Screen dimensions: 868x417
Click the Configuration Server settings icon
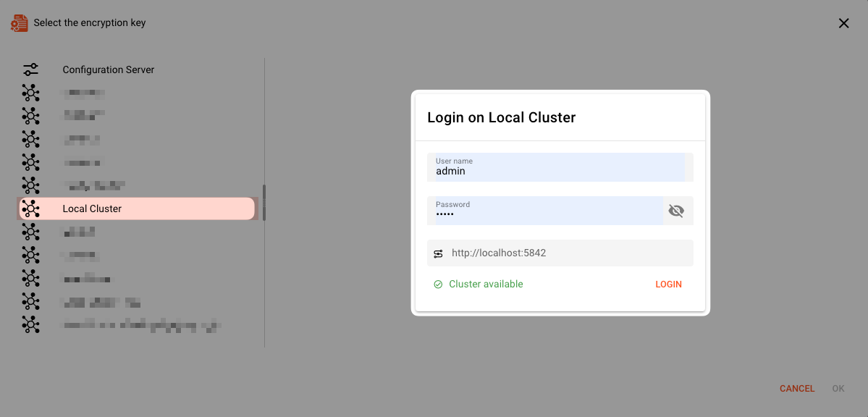(30, 69)
